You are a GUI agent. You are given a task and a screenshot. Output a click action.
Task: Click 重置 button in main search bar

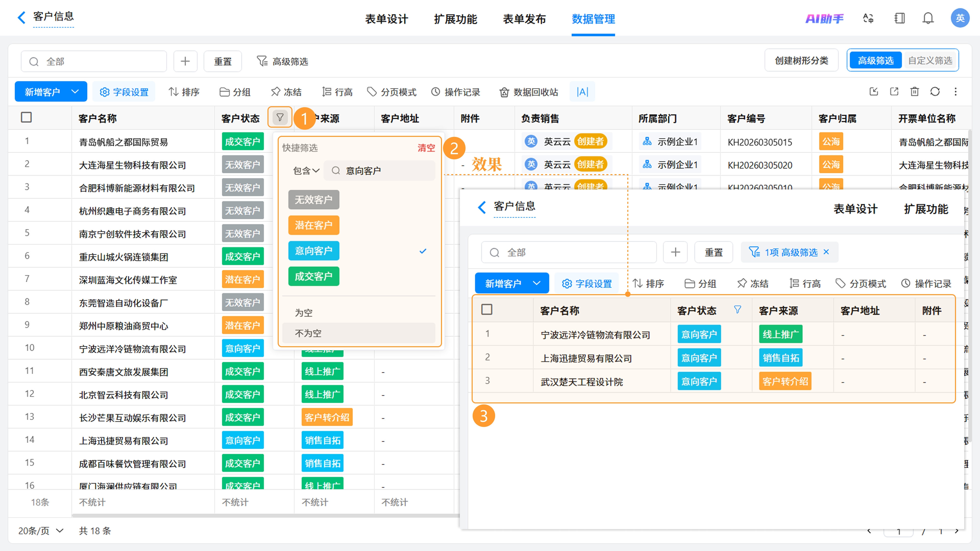coord(223,61)
